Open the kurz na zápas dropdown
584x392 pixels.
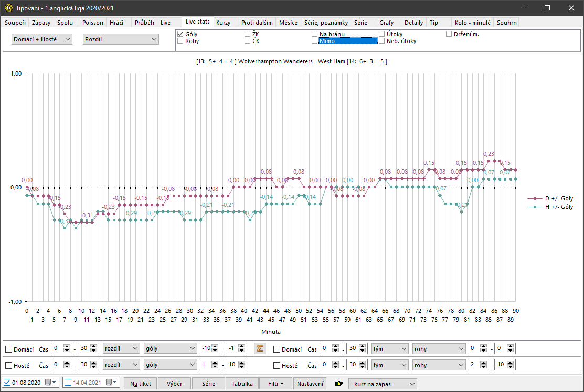point(383,384)
